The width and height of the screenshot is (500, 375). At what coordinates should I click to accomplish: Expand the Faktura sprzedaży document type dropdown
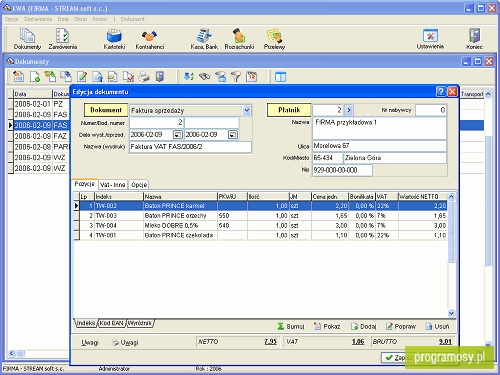[x=247, y=110]
